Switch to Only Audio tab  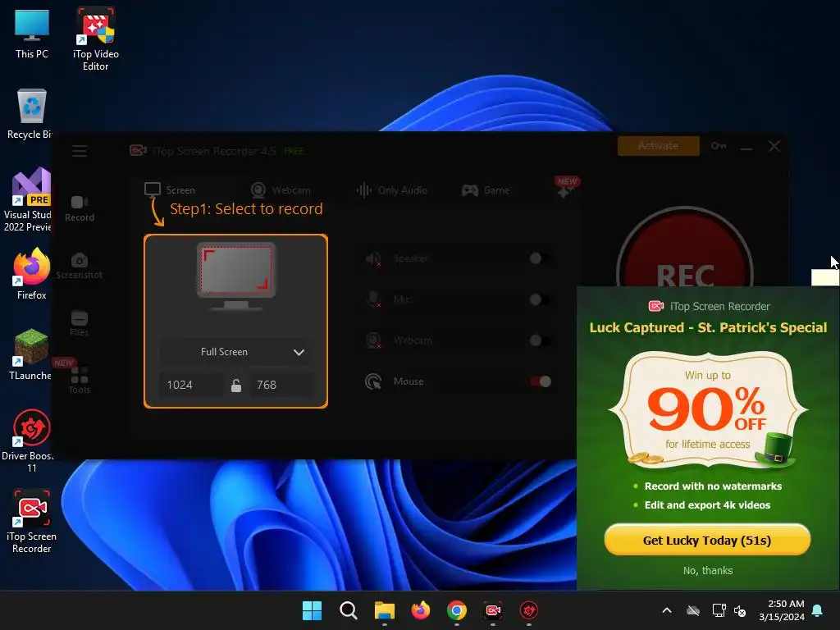click(391, 190)
